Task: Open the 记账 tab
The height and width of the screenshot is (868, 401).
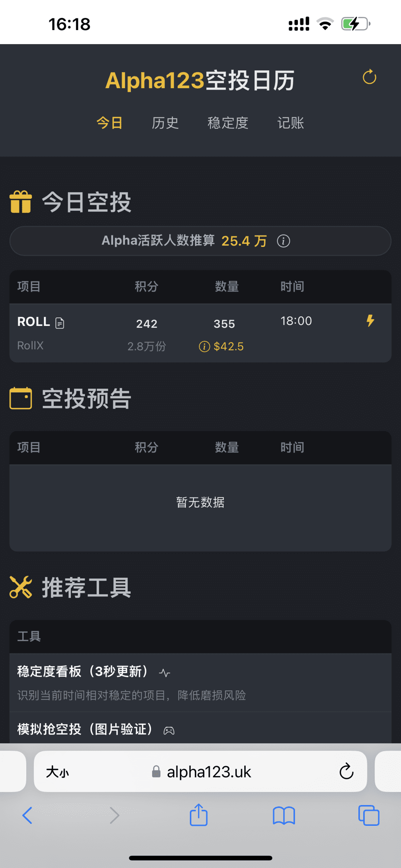Action: (x=291, y=123)
